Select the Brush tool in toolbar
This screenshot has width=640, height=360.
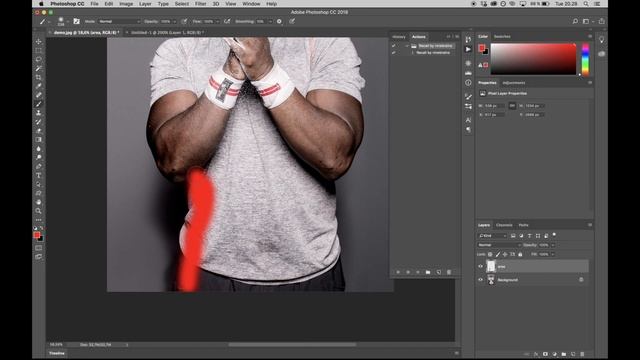click(x=38, y=104)
